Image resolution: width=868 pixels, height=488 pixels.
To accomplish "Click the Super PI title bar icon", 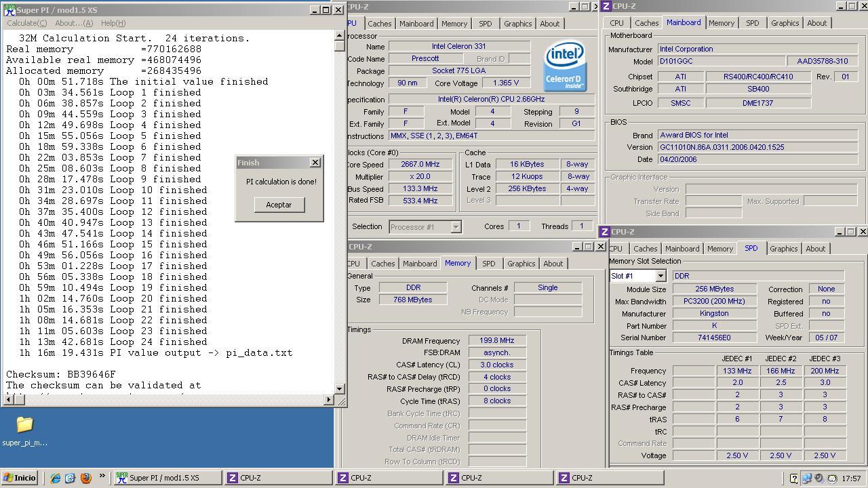I will [9, 9].
